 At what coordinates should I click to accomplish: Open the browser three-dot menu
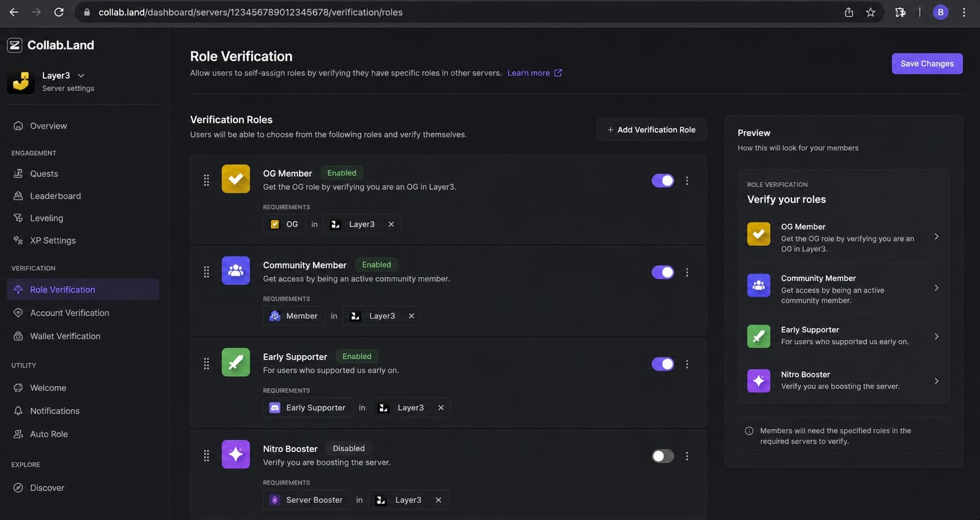[x=964, y=12]
